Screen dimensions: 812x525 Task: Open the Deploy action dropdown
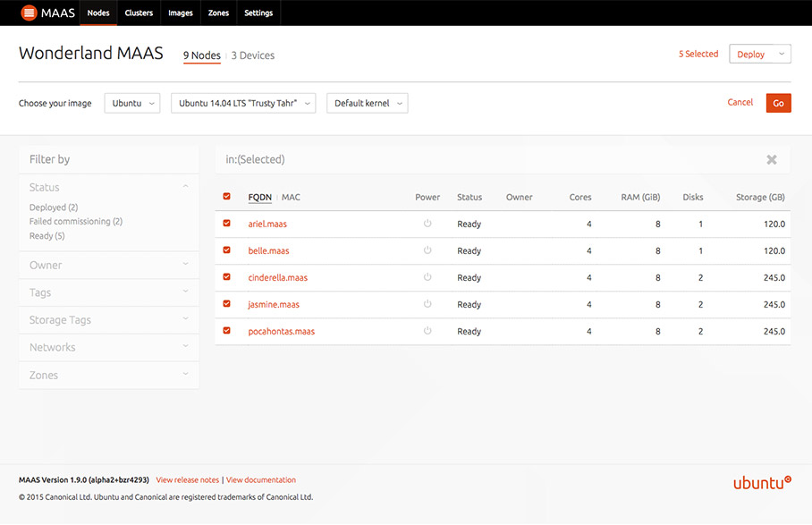coord(760,54)
